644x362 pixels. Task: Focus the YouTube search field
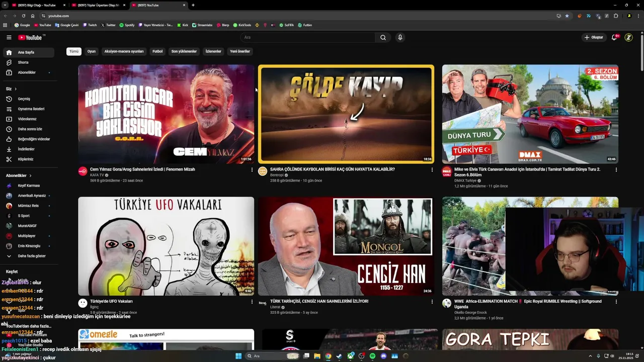pos(308,37)
